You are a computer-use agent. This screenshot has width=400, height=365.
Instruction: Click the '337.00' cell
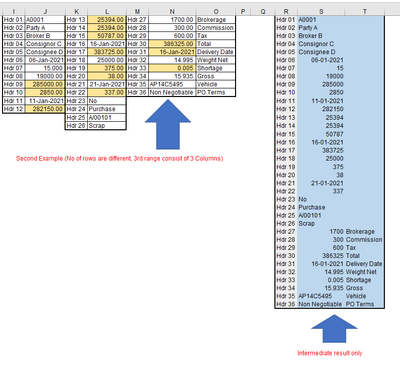(107, 92)
